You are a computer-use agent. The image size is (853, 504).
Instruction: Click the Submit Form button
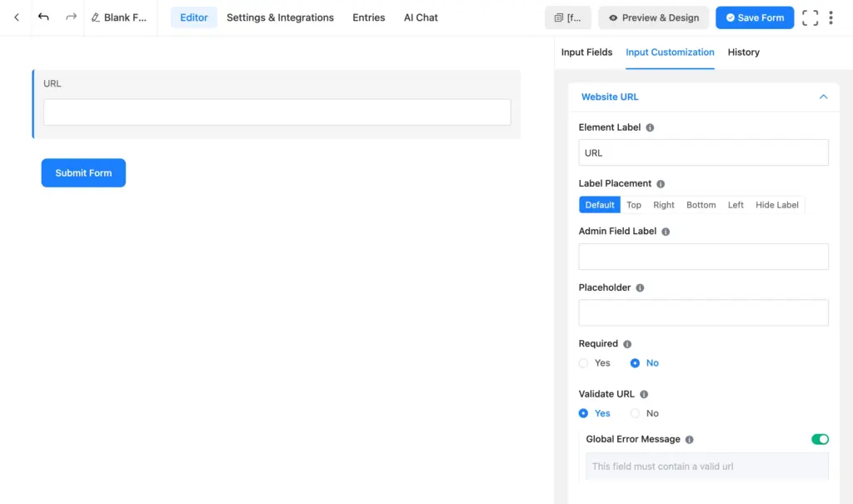[83, 173]
